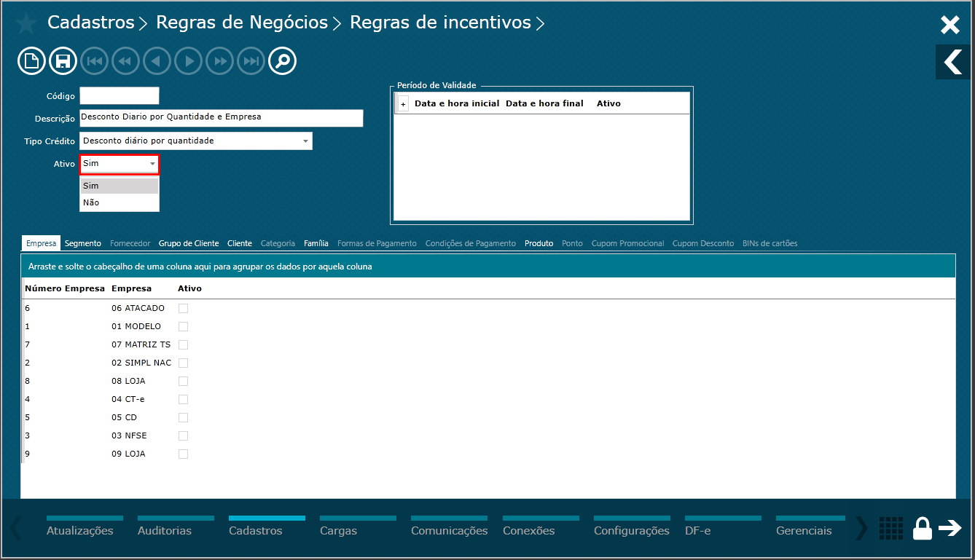
Task: Move the bottom menu right with the chevron
Action: [x=861, y=529]
